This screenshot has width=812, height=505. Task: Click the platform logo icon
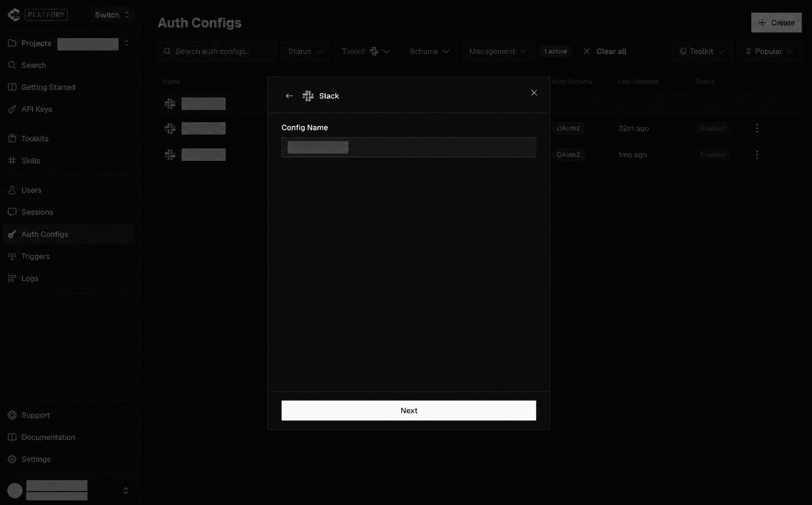click(14, 15)
